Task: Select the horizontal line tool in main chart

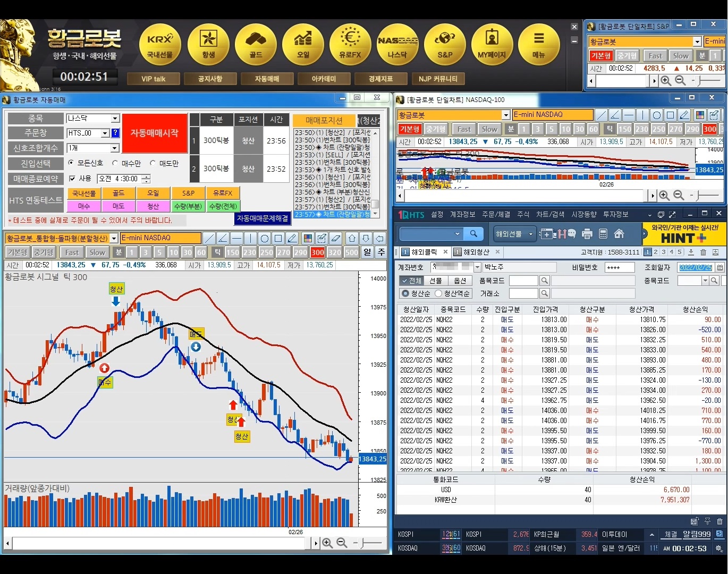Action: (237, 238)
